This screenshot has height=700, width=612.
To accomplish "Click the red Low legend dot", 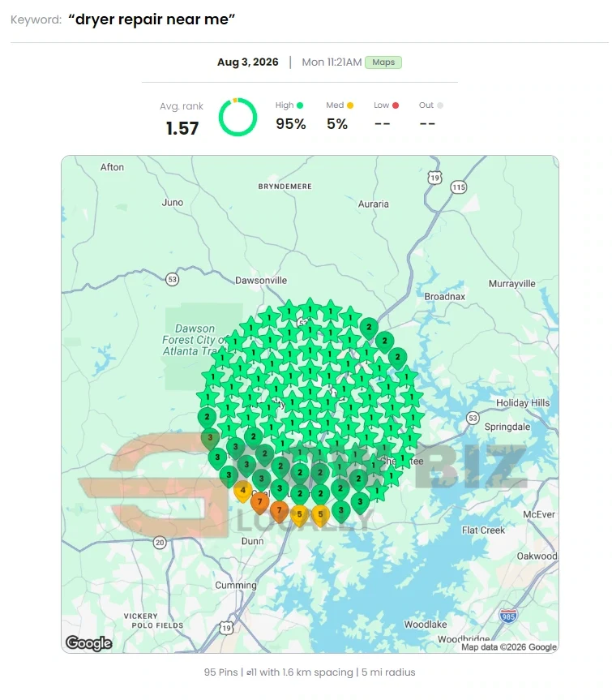I will 396,105.
